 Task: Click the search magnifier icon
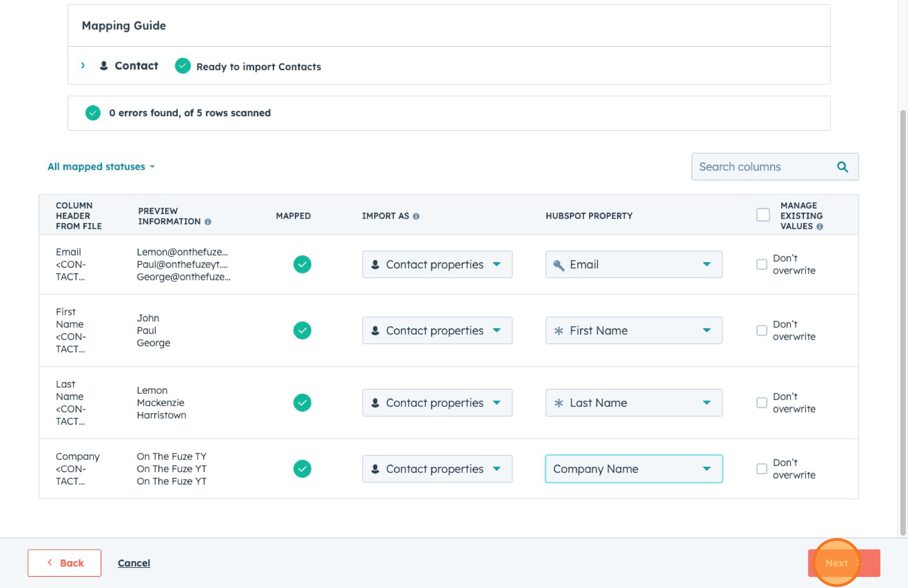[842, 167]
